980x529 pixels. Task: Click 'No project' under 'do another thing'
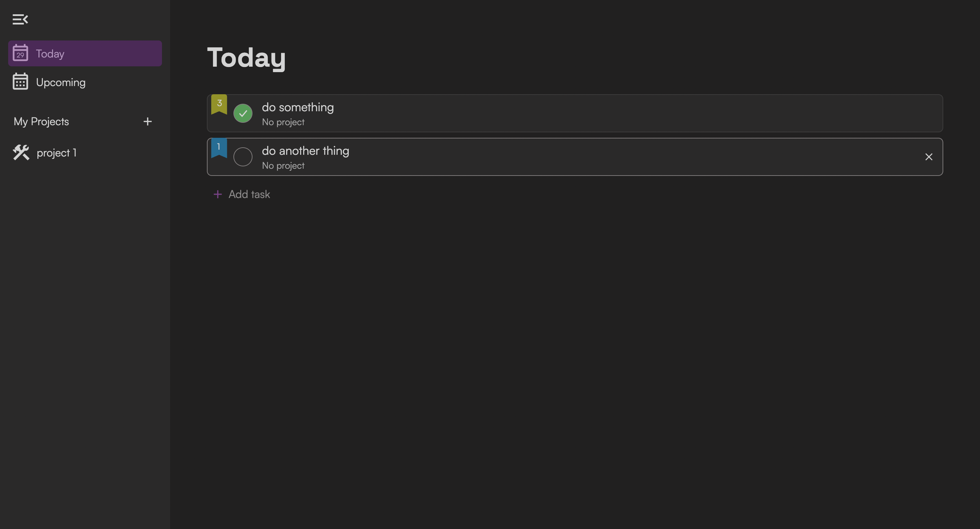[283, 166]
